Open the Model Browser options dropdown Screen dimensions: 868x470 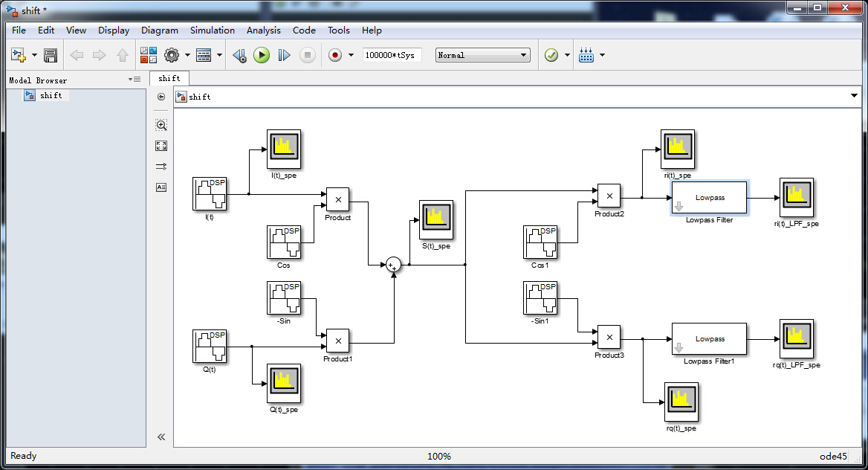click(134, 80)
